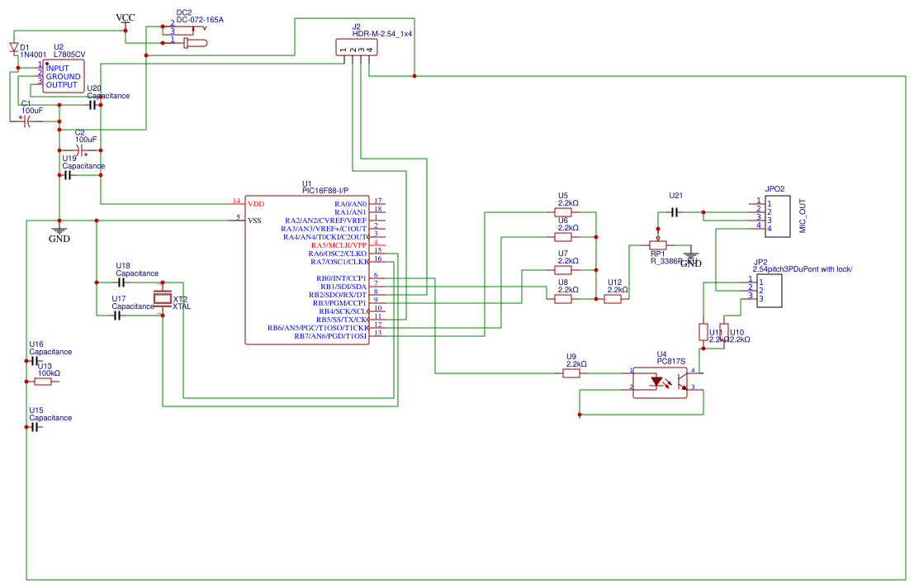Click the U21 capacitor symbol
Viewport: 914px width, 588px height.
[675, 212]
